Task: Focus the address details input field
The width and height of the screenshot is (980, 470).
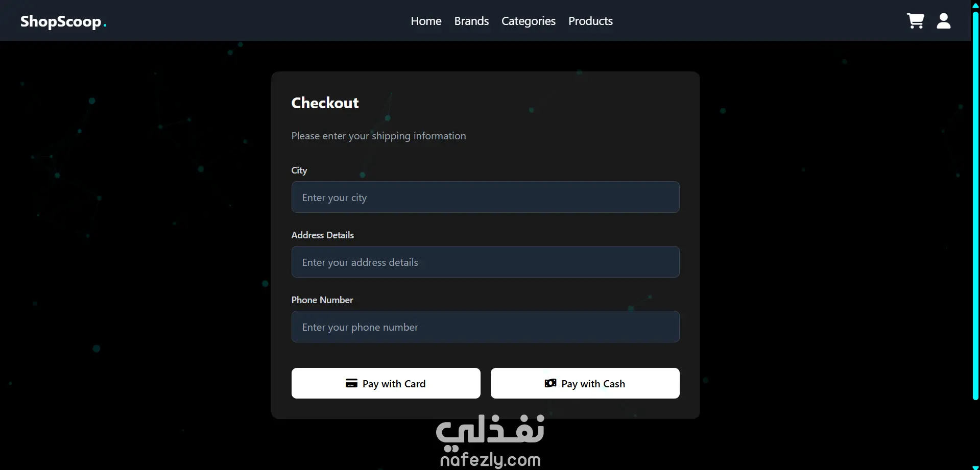Action: tap(485, 262)
